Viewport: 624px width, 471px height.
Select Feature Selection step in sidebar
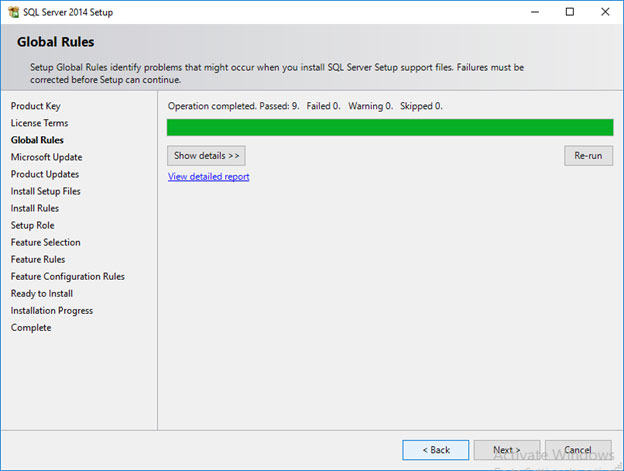45,242
